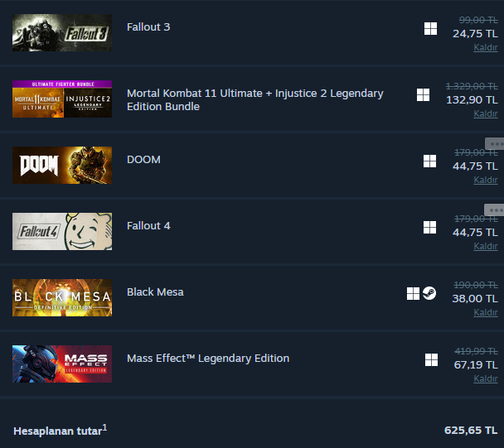This screenshot has width=504, height=448.
Task: Remove Mortal Kombat bundle with Kaldır
Action: (486, 113)
